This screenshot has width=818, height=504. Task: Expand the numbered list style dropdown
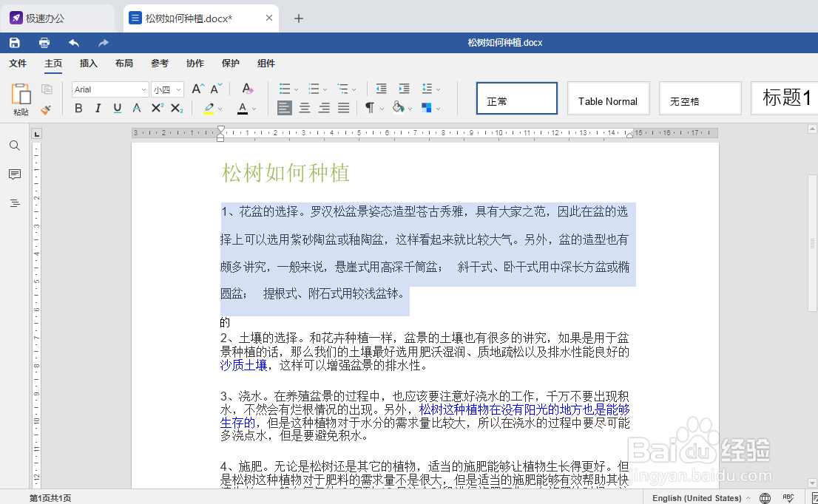325,89
